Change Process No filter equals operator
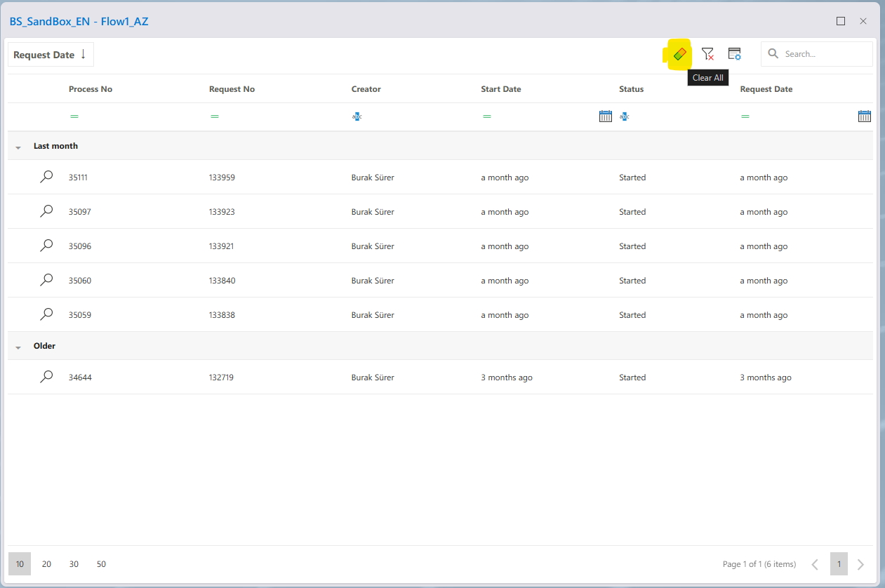Screen dimensions: 885x588 pyautogui.click(x=74, y=116)
